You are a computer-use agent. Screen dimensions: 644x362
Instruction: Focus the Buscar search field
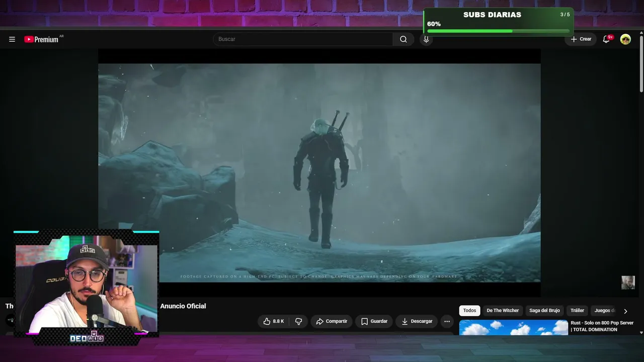click(303, 39)
